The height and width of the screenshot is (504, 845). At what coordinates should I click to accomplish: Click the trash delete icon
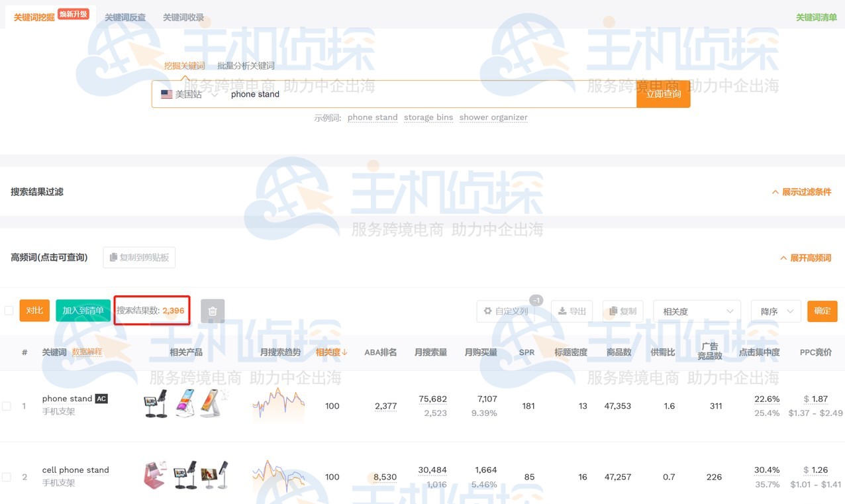click(x=212, y=311)
